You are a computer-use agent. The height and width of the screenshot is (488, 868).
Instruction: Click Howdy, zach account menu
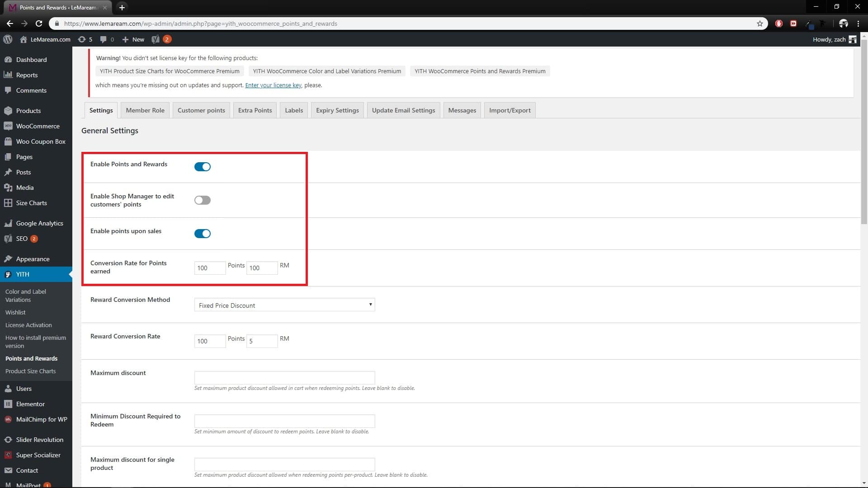click(x=834, y=39)
